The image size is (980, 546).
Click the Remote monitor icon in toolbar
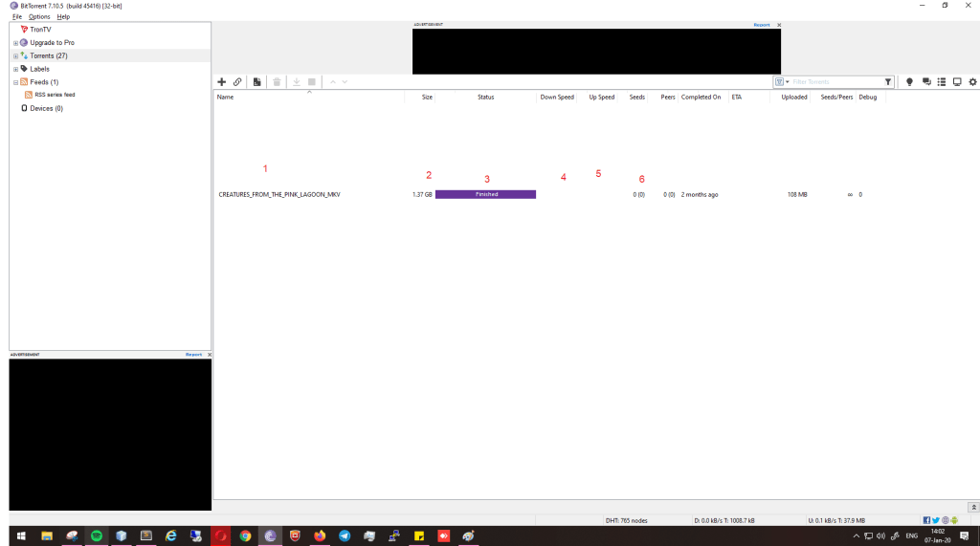[x=956, y=82]
